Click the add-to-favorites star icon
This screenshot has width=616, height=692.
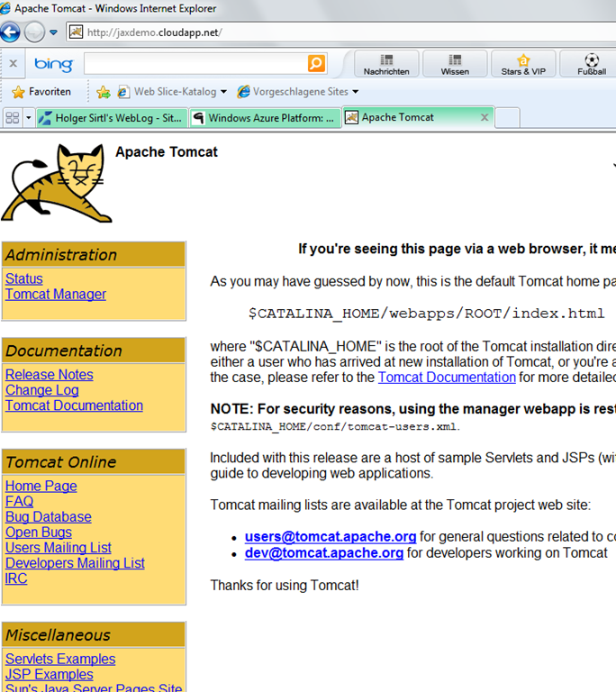pos(104,92)
